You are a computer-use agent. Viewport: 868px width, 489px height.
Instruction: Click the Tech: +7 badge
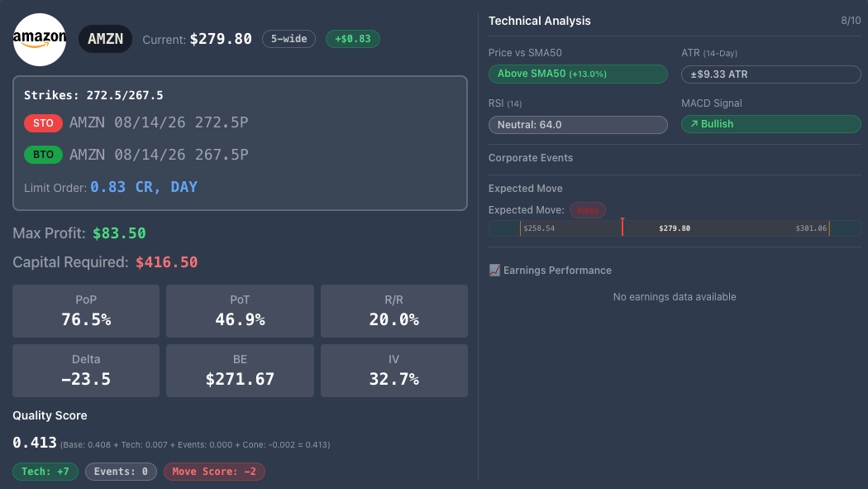(x=45, y=472)
